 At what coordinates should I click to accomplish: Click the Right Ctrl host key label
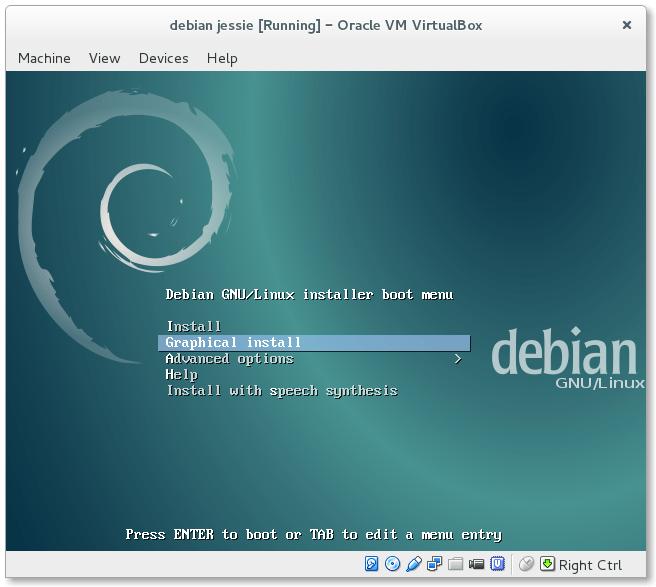click(x=590, y=565)
